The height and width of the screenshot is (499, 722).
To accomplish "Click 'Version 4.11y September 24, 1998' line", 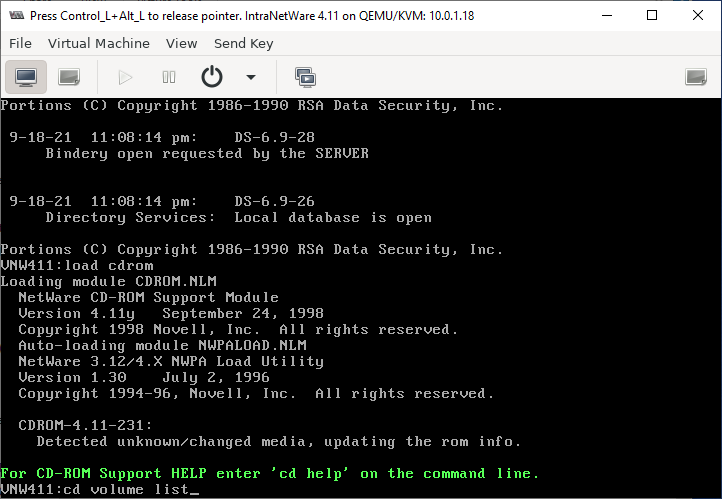I will click(x=171, y=313).
